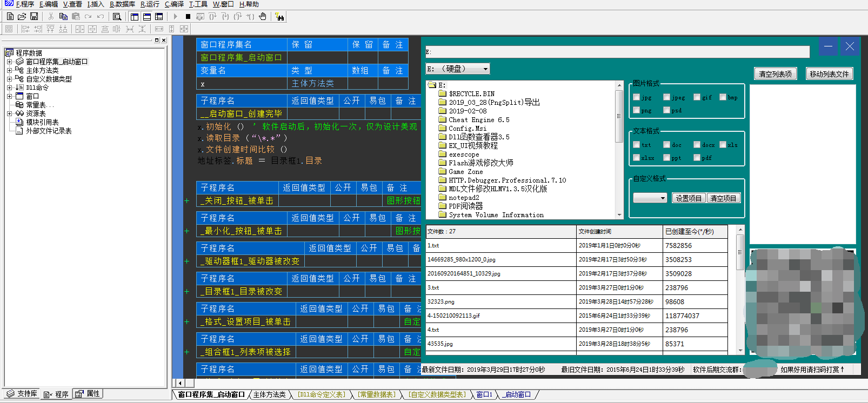868x403 pixels.
Task: Select the 32323.png file row
Action: point(577,301)
